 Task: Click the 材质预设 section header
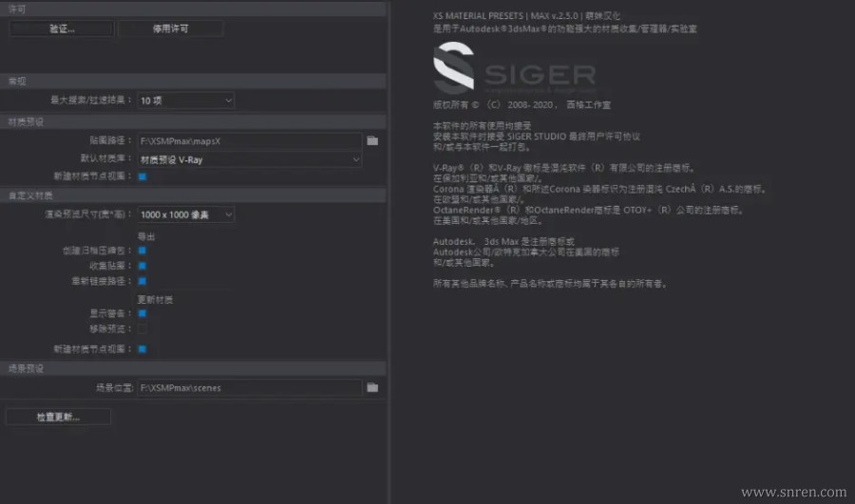tap(193, 122)
